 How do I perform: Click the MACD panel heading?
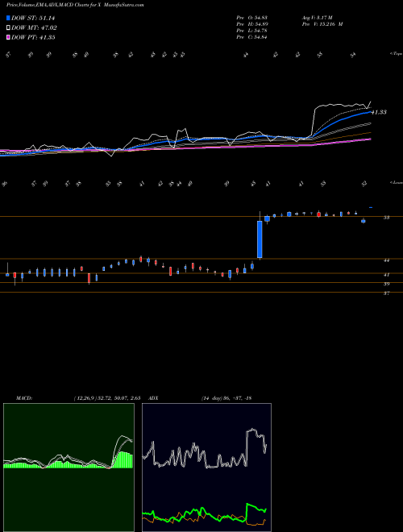coord(23,398)
